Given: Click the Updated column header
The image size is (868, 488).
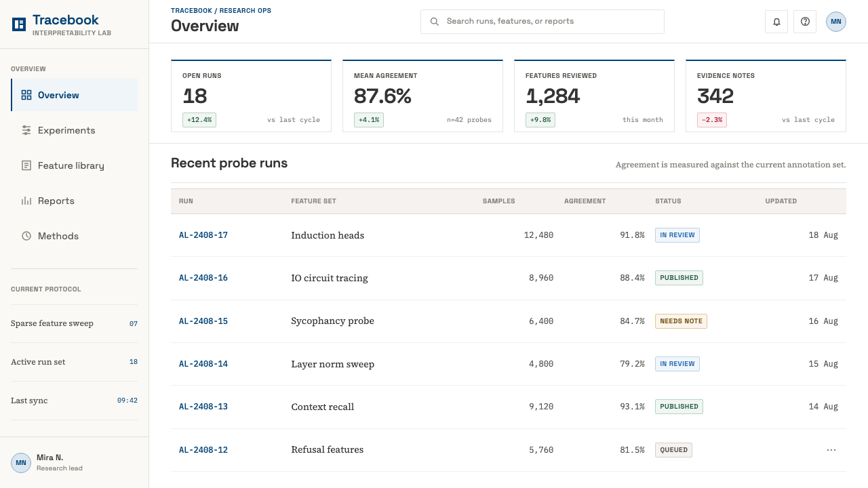Looking at the screenshot, I should point(781,201).
